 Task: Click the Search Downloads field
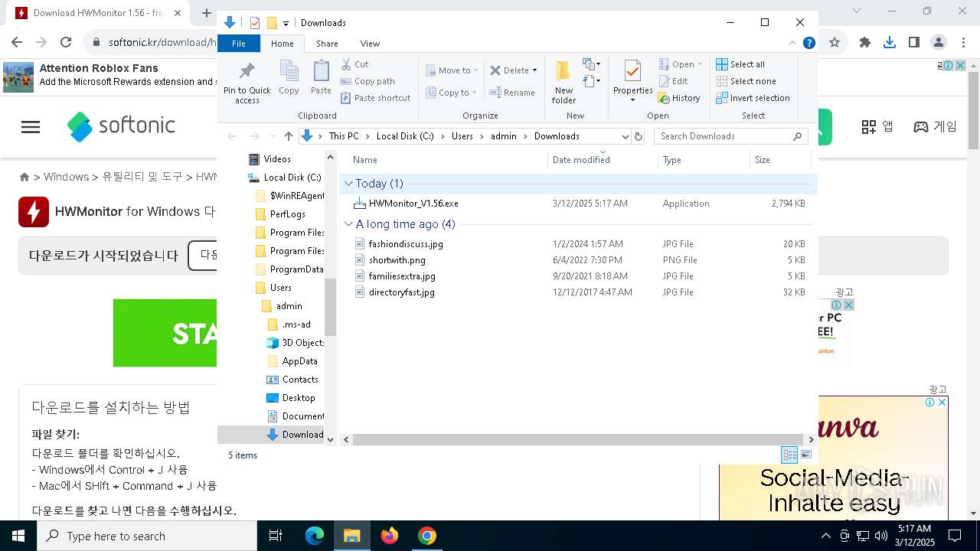(x=731, y=136)
